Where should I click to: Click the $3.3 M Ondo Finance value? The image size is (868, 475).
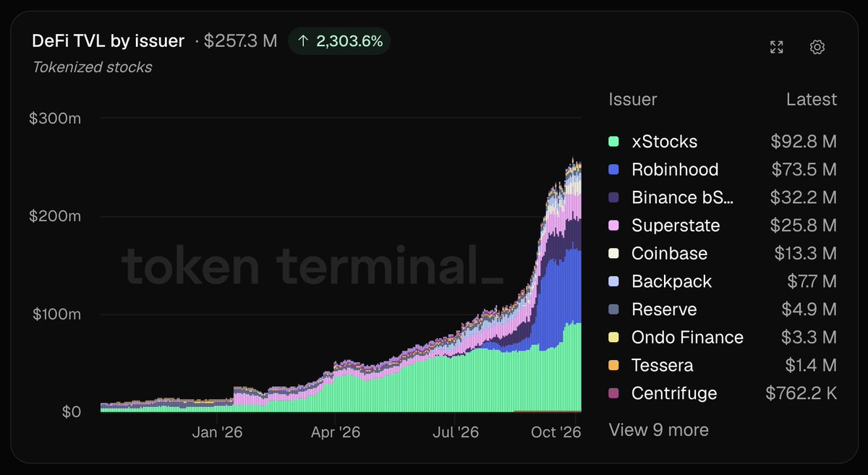(x=809, y=338)
